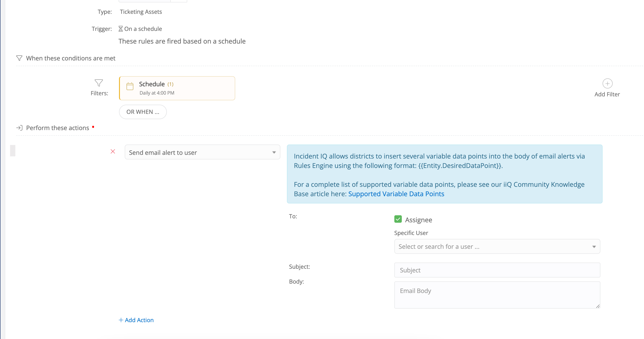Screen dimensions: 644x339
Task: Uncheck the Assignee checkbox
Action: [x=398, y=219]
